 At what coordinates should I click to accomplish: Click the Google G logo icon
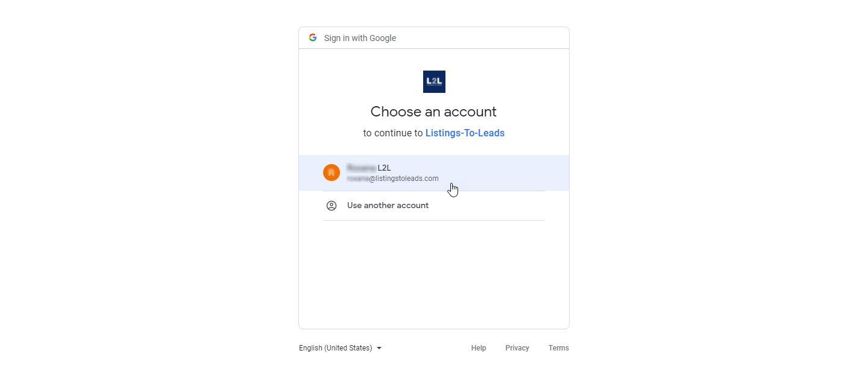click(313, 37)
